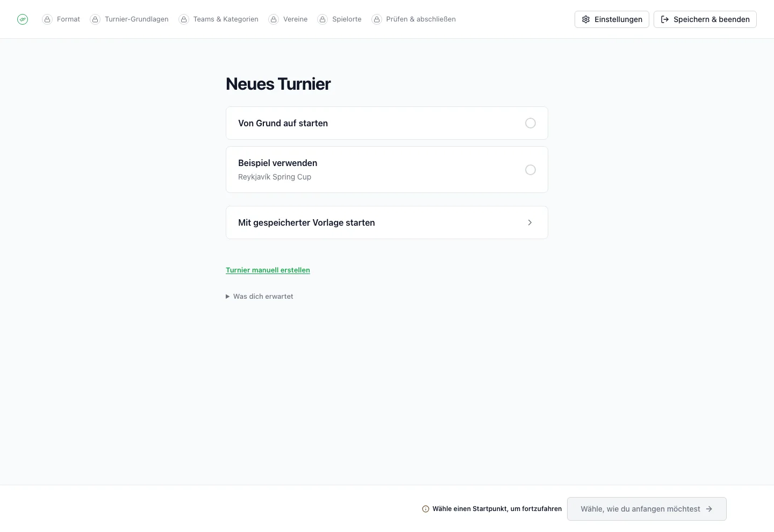The image size is (774, 532).
Task: Click the 'Von Grund auf starten' label
Action: (x=283, y=123)
